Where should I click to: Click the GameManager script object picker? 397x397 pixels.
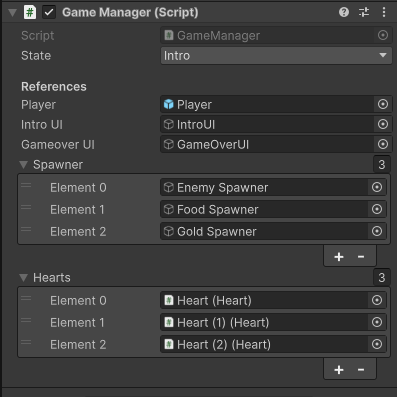tap(383, 35)
